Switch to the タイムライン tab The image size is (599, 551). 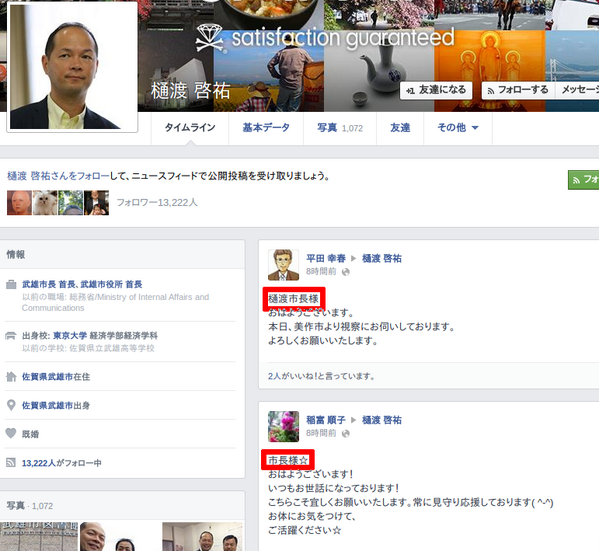(x=190, y=128)
